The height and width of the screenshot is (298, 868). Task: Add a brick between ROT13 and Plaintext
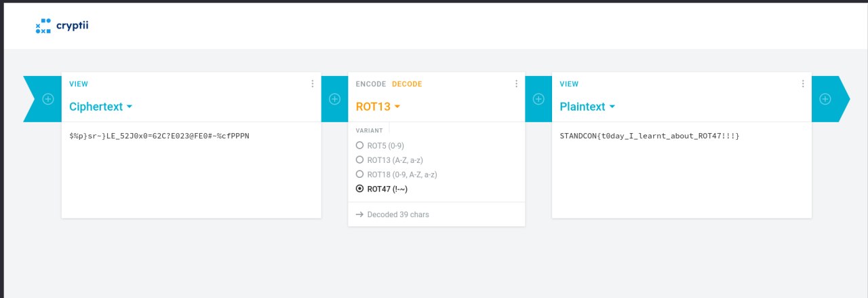click(538, 99)
